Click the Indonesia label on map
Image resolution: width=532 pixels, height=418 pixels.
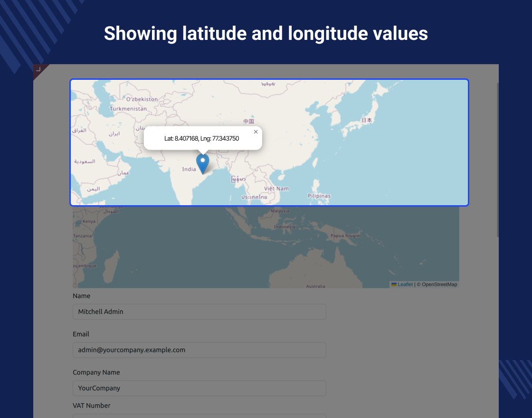(x=285, y=227)
